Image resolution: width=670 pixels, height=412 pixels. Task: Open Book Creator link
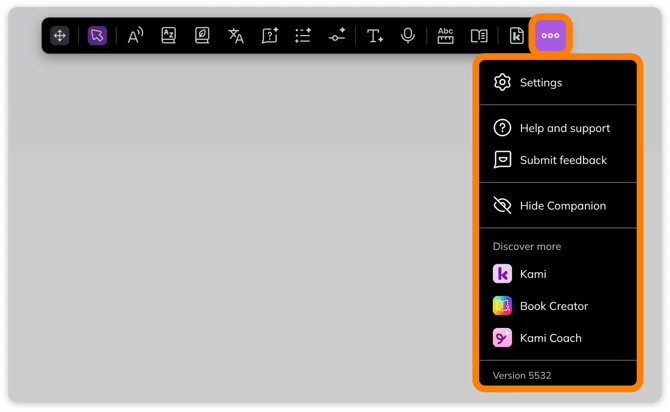point(558,306)
